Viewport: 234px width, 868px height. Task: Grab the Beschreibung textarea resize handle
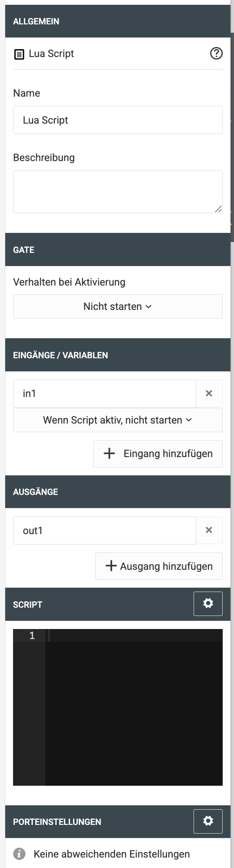[218, 209]
